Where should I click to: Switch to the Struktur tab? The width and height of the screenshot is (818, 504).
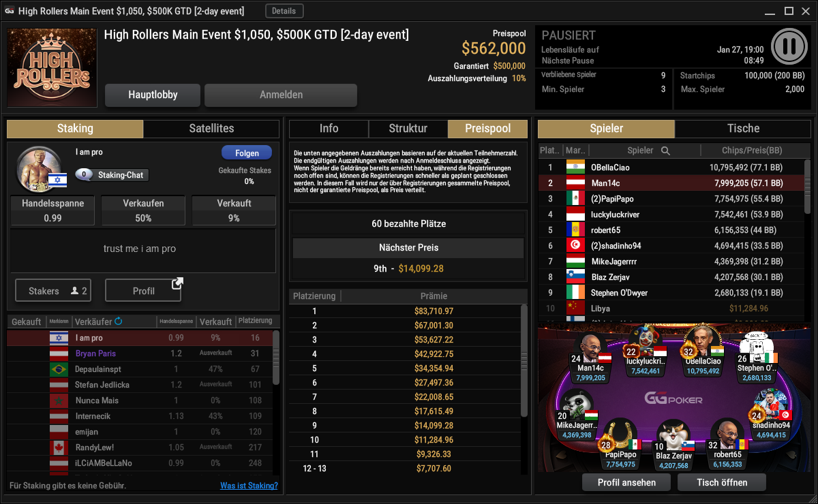(408, 129)
